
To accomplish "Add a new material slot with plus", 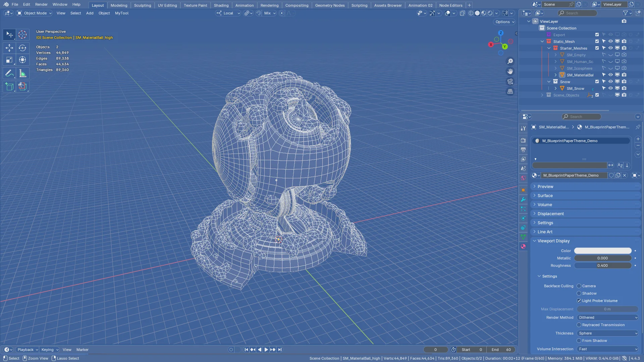I will click(x=638, y=139).
